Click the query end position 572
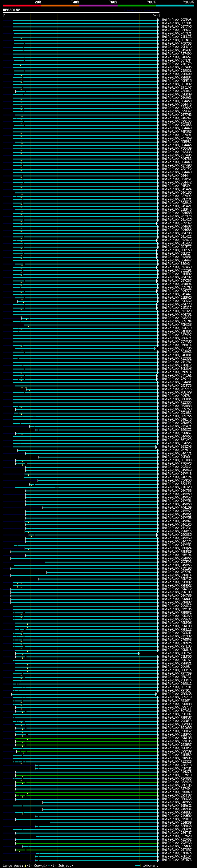Image resolution: width=197 pixels, height=868 pixels. pyautogui.click(x=155, y=15)
